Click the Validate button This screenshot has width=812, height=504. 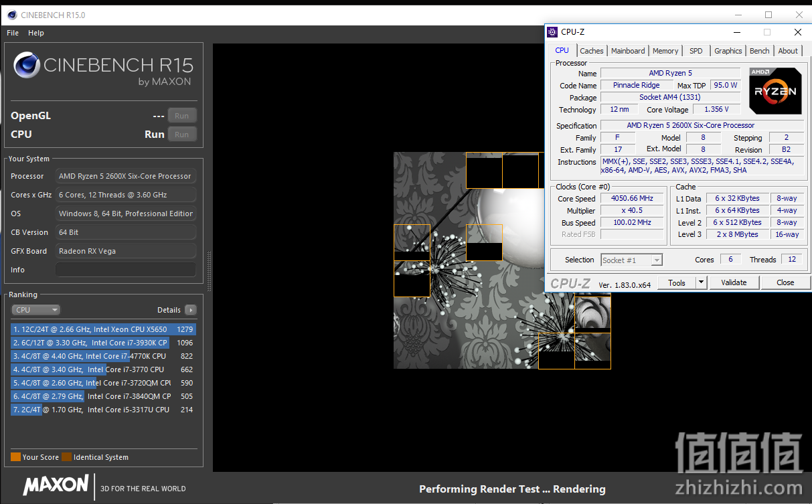(734, 283)
